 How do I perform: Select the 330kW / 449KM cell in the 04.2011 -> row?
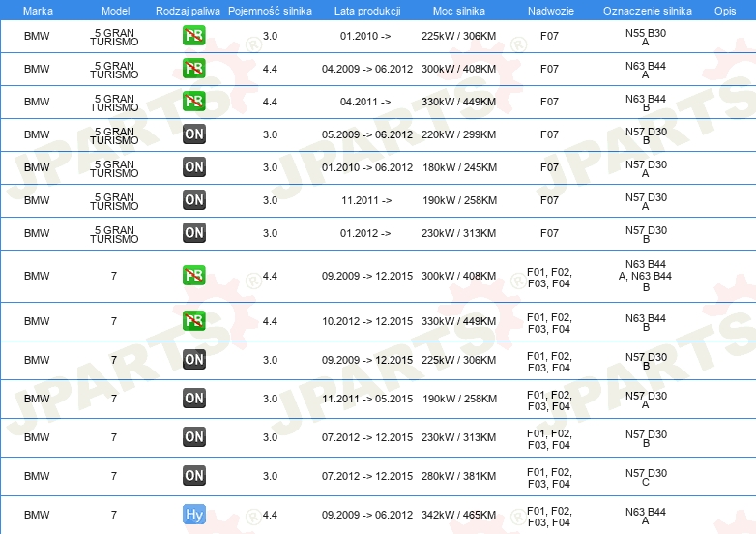(458, 102)
